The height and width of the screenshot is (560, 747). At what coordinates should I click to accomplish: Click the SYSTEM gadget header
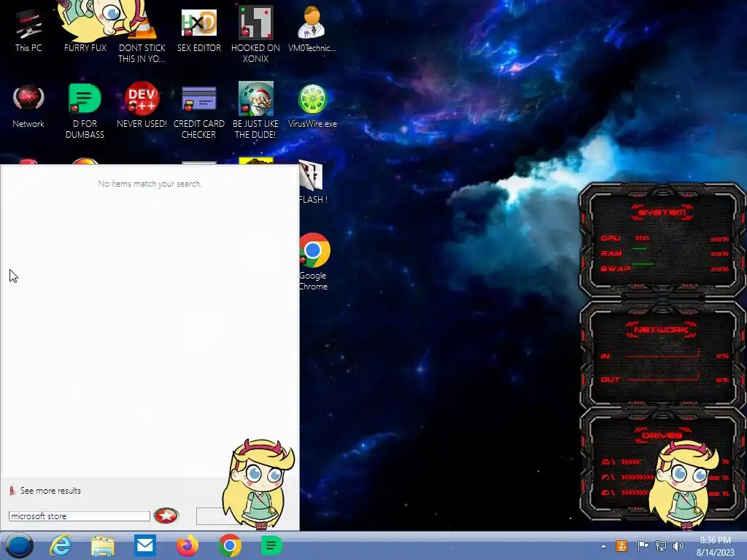click(662, 212)
